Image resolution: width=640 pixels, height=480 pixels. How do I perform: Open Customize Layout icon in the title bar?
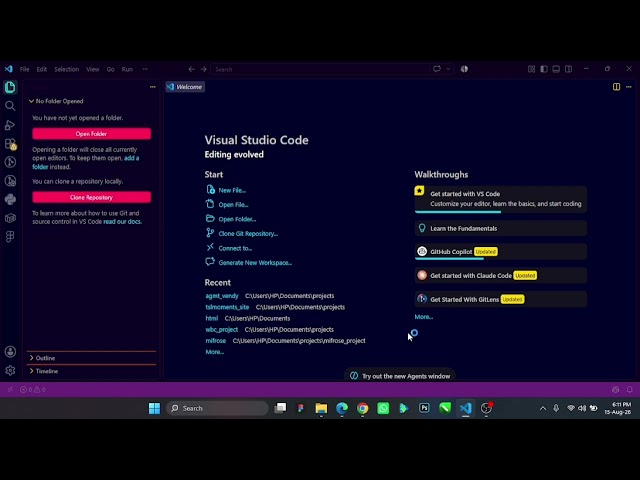pyautogui.click(x=531, y=69)
